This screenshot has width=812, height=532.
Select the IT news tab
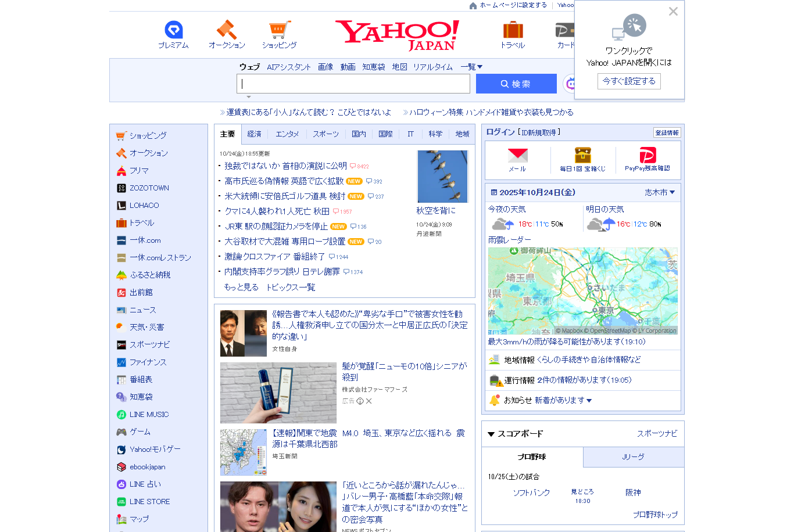click(410, 134)
